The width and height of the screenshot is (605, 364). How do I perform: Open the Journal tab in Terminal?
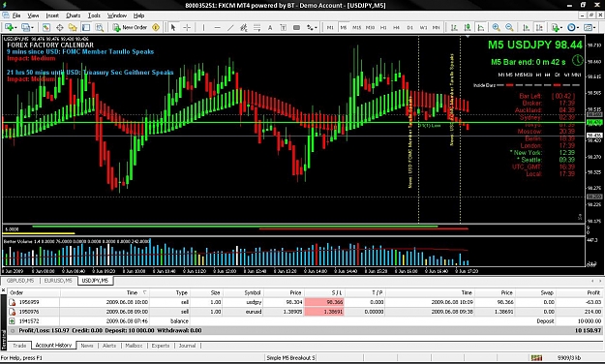point(187,346)
